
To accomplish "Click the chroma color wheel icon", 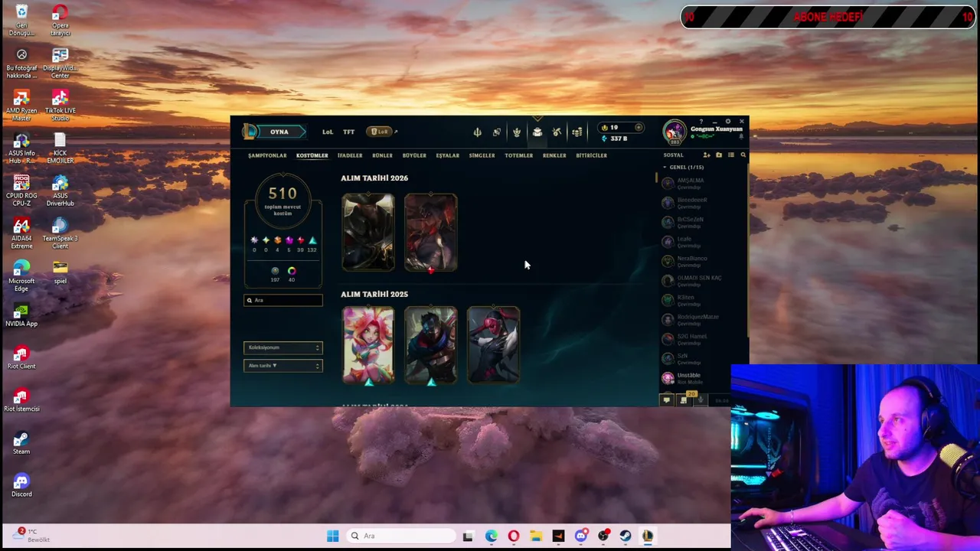I will [292, 271].
